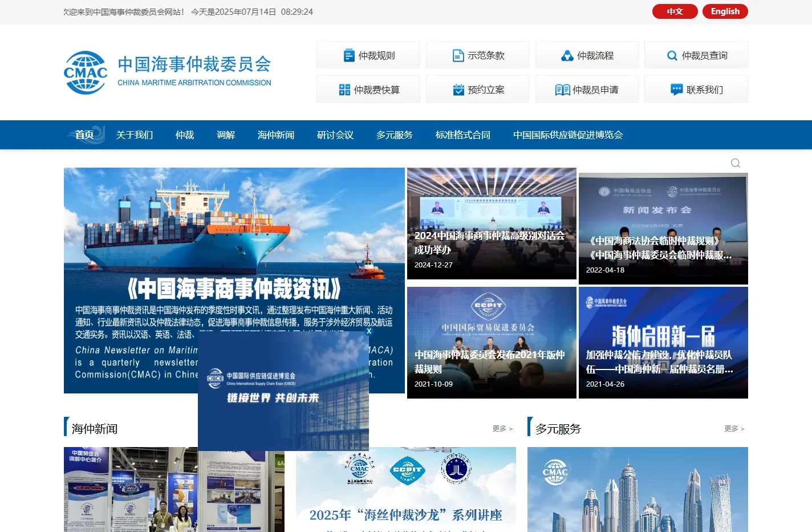Click the 2022-04-18 news date
The height and width of the screenshot is (532, 812).
click(605, 270)
